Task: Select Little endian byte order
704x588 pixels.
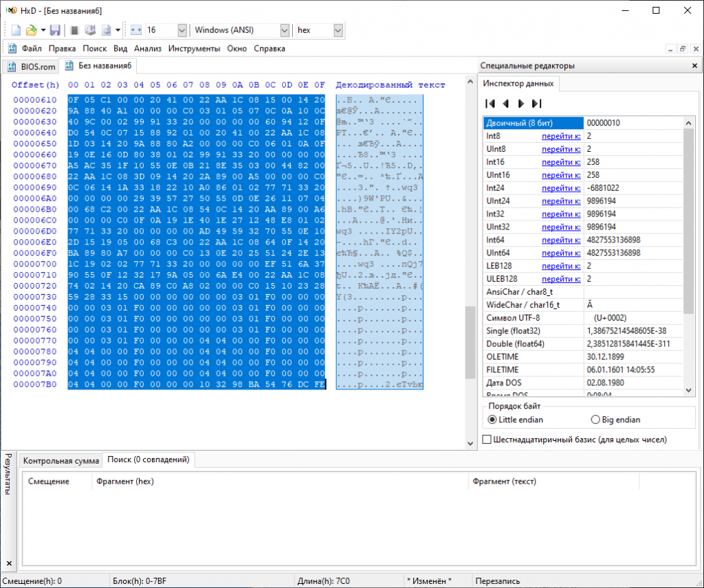Action: [x=516, y=420]
